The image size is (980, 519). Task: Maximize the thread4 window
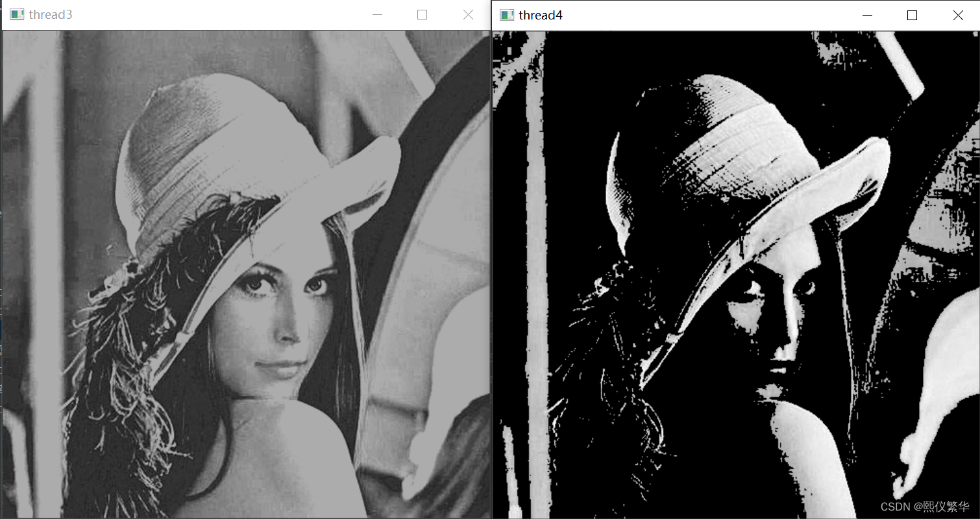coord(912,15)
